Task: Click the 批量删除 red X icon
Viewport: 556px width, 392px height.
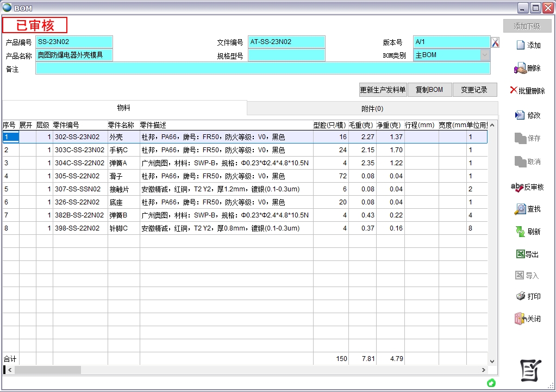Action: click(x=514, y=90)
